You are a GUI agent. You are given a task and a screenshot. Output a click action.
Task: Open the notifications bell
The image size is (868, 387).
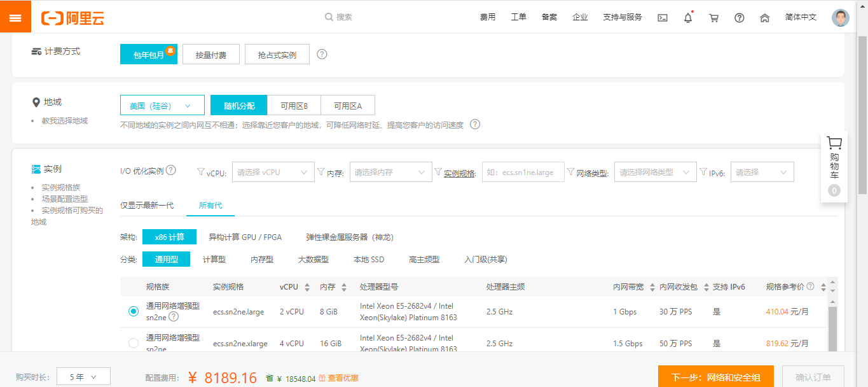click(688, 18)
